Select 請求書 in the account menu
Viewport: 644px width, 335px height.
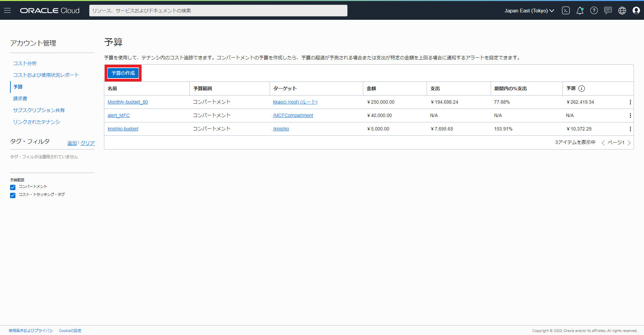tap(20, 99)
